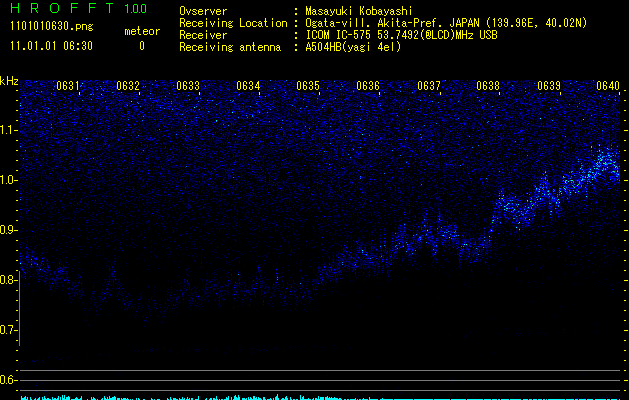Click the 0633 time marker

(188, 86)
